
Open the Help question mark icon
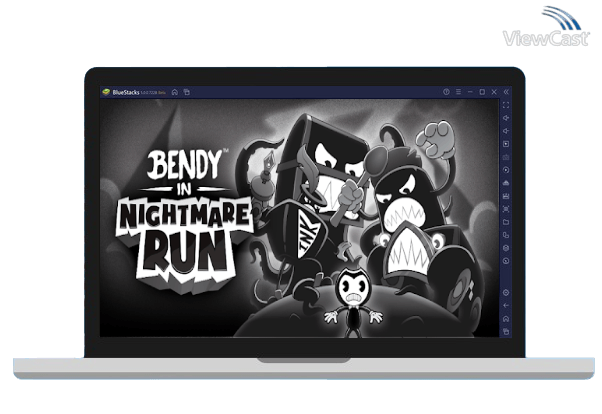(446, 92)
